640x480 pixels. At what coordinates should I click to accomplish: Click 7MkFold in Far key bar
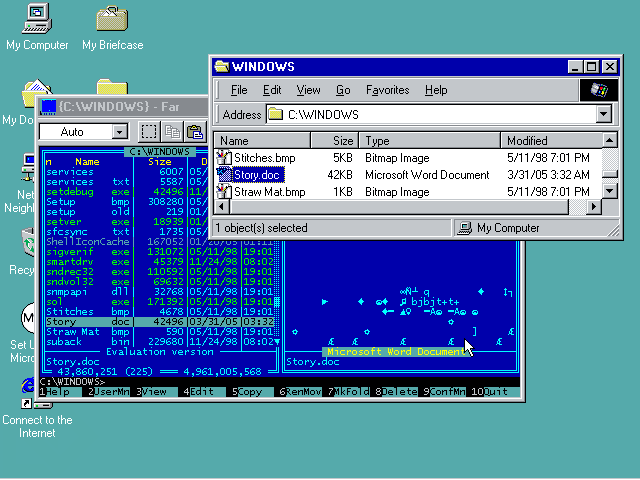click(348, 392)
